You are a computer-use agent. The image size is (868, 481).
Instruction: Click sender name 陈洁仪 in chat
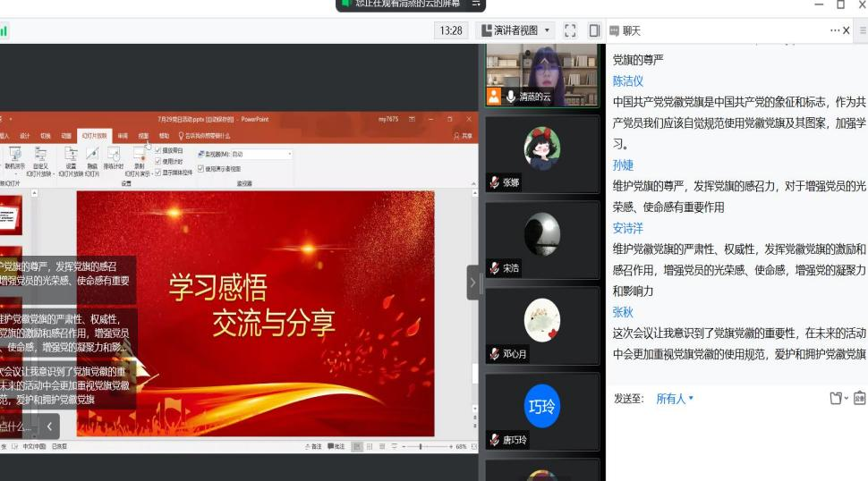[627, 80]
